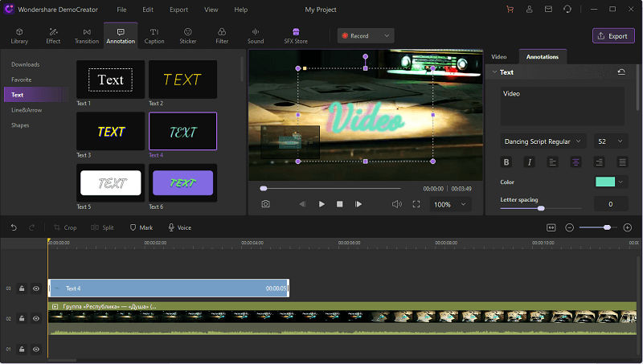Zoom in the timeline with plus

[x=628, y=227]
